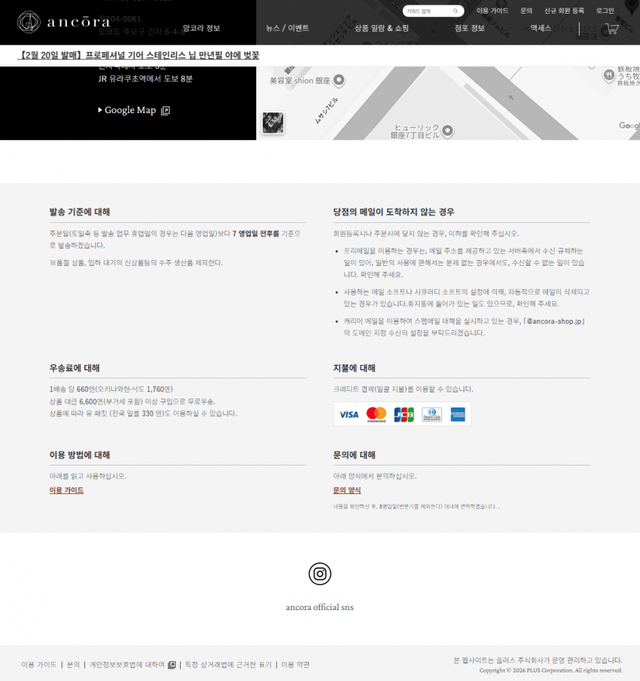The image size is (640, 681).
Task: Click the American Express logo
Action: (458, 414)
